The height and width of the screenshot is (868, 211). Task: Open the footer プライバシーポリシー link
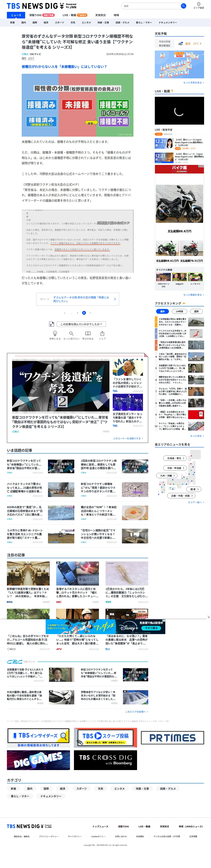[48, 836]
